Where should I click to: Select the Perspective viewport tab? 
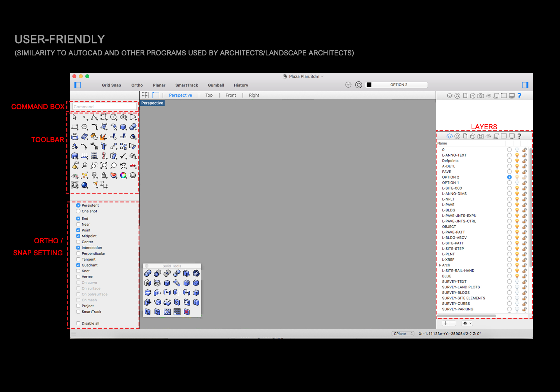pyautogui.click(x=181, y=95)
